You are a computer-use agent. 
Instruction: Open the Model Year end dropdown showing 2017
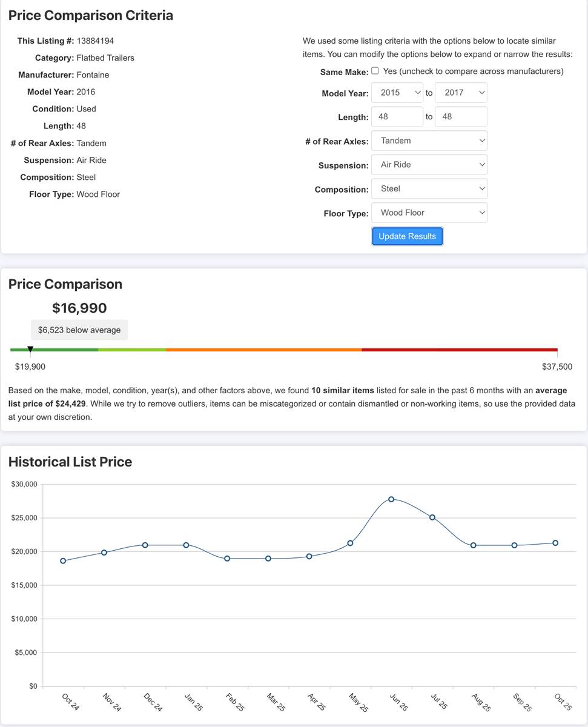coord(461,93)
